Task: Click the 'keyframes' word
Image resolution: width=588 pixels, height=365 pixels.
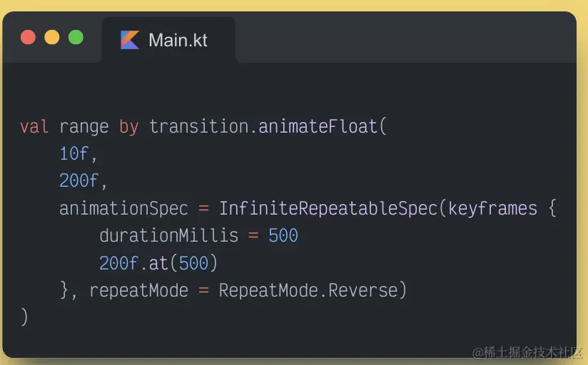Action: click(492, 208)
